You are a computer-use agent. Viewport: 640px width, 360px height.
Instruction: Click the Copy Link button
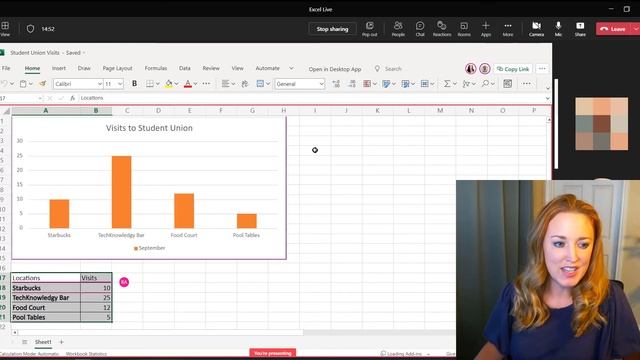(x=513, y=69)
